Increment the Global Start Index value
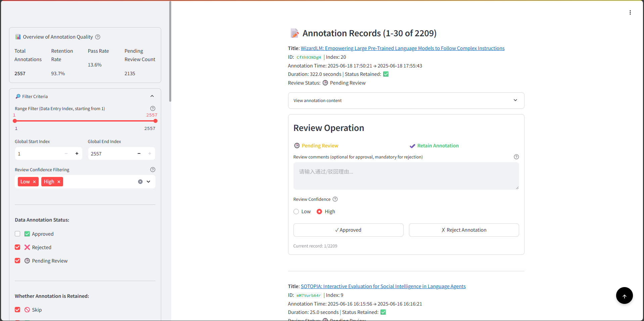Screen dimensions: 644x321 pos(77,153)
